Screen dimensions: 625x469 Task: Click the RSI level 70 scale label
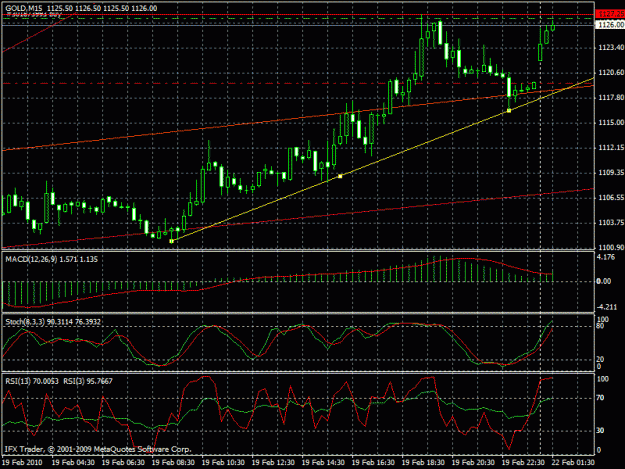click(600, 398)
